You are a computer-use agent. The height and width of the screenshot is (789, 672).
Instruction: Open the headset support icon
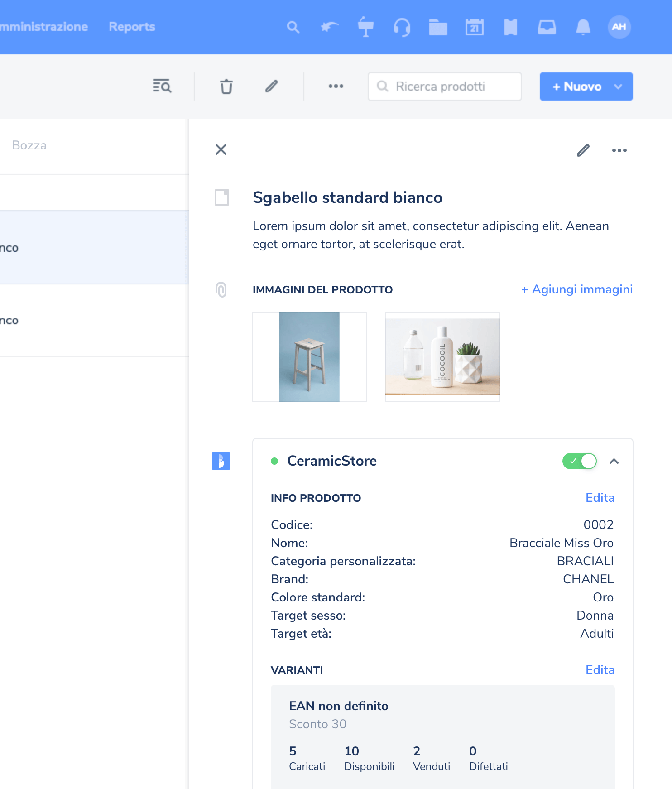click(x=402, y=27)
